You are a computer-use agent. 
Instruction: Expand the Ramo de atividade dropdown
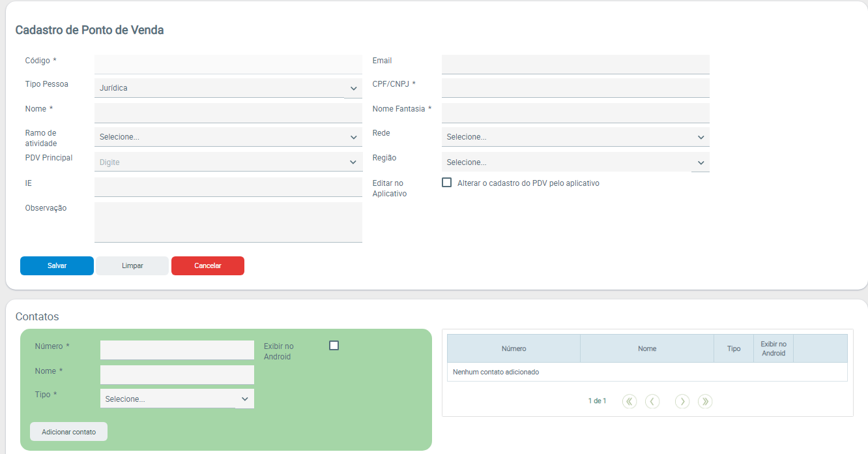click(x=227, y=137)
